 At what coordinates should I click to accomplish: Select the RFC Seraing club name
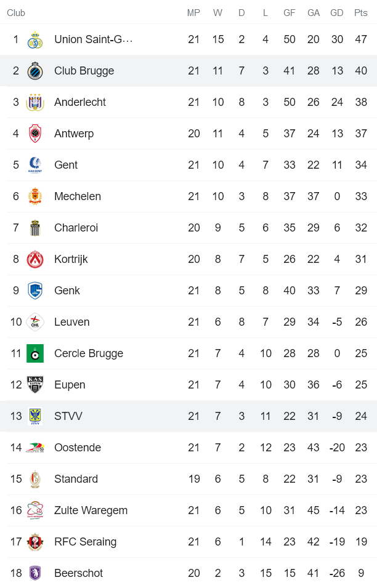tap(85, 542)
